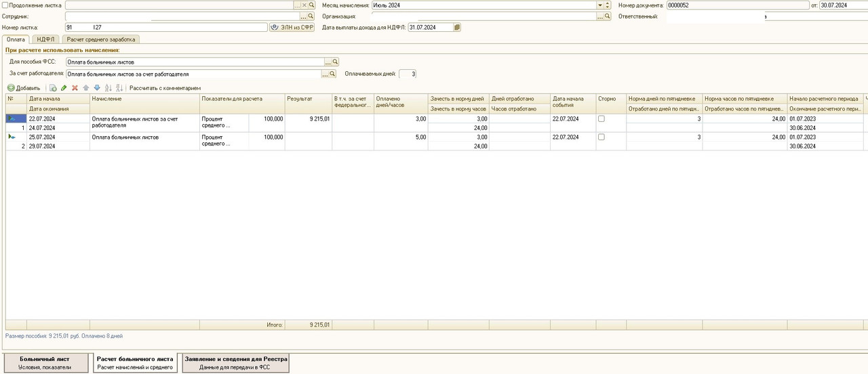Click Дата начала события column header
Image resolution: width=868 pixels, height=374 pixels.
572,104
